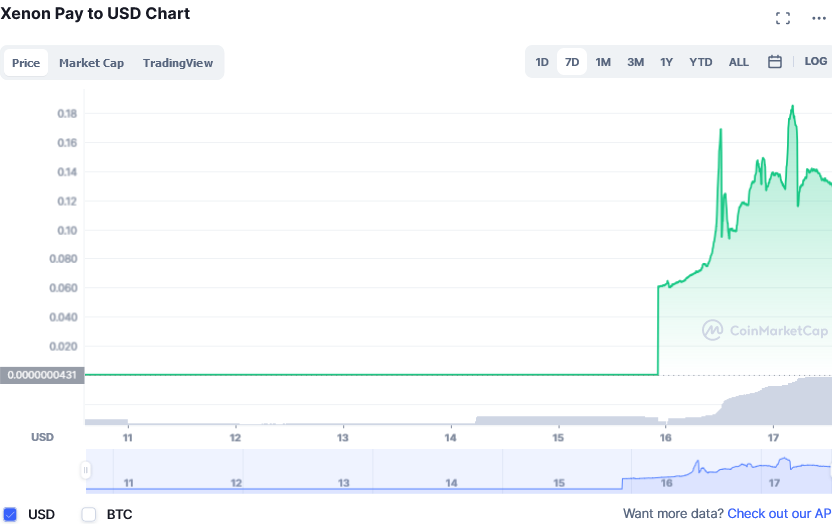
Task: Select the ALL time range
Action: click(x=739, y=62)
